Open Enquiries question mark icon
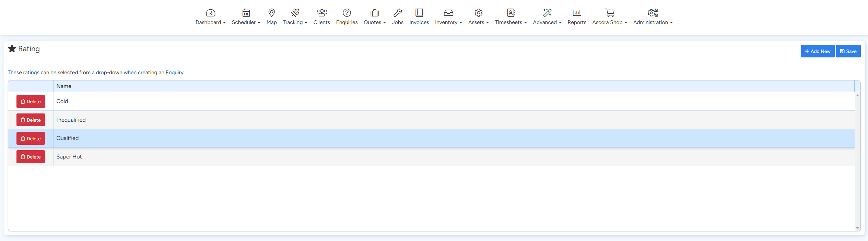The width and height of the screenshot is (868, 241). [347, 13]
